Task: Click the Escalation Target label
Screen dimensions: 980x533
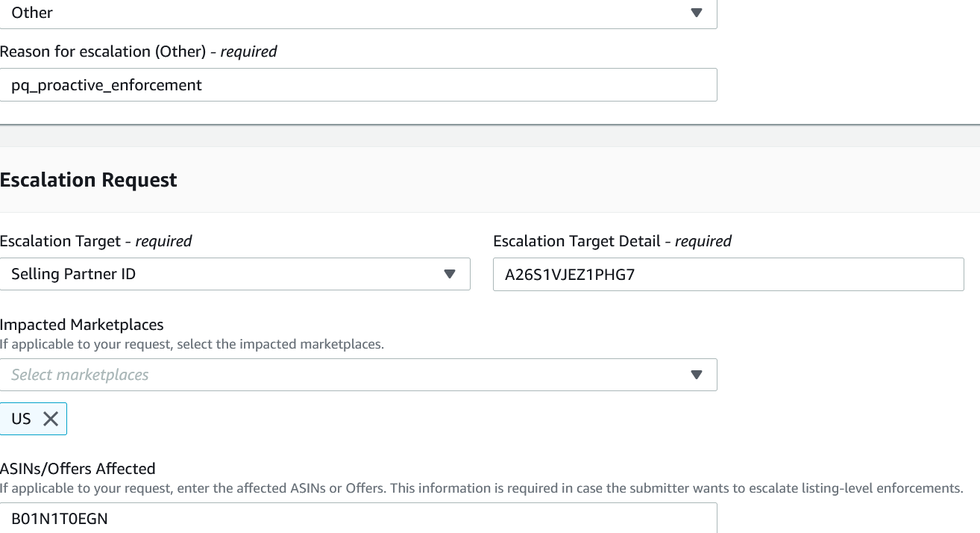Action: point(95,241)
